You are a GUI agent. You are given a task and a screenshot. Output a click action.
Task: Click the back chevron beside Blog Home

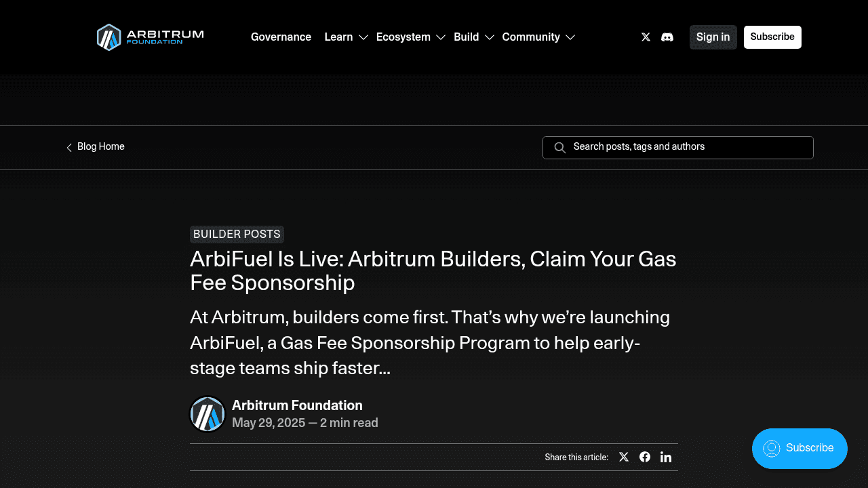click(x=68, y=146)
